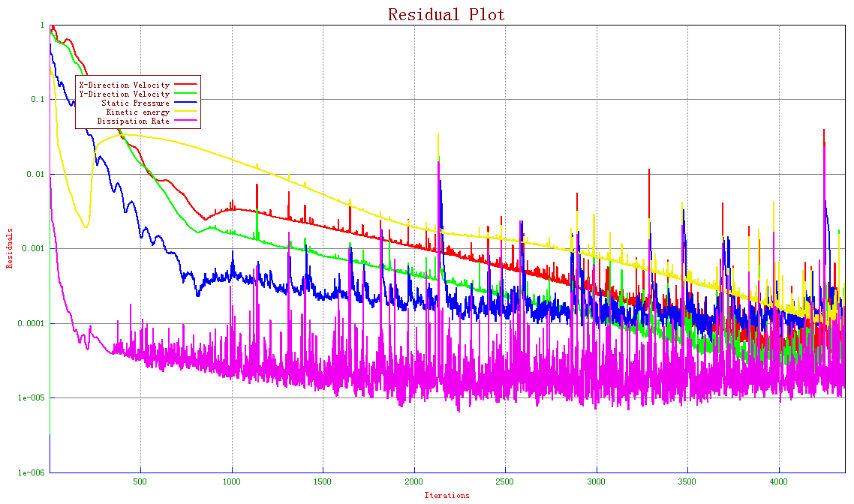Click green line sample in legend
The height and width of the screenshot is (504, 854).
[185, 94]
